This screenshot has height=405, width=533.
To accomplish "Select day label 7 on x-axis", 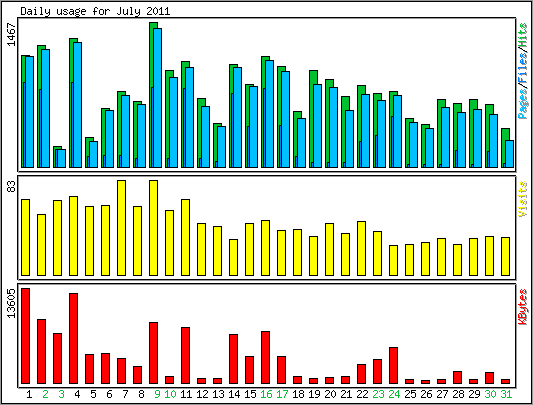I will click(125, 394).
